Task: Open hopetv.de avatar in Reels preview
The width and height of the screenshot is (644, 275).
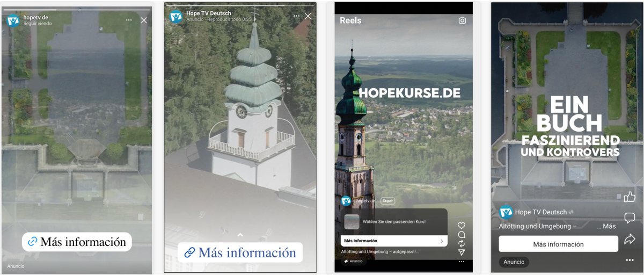Action: coord(346,201)
